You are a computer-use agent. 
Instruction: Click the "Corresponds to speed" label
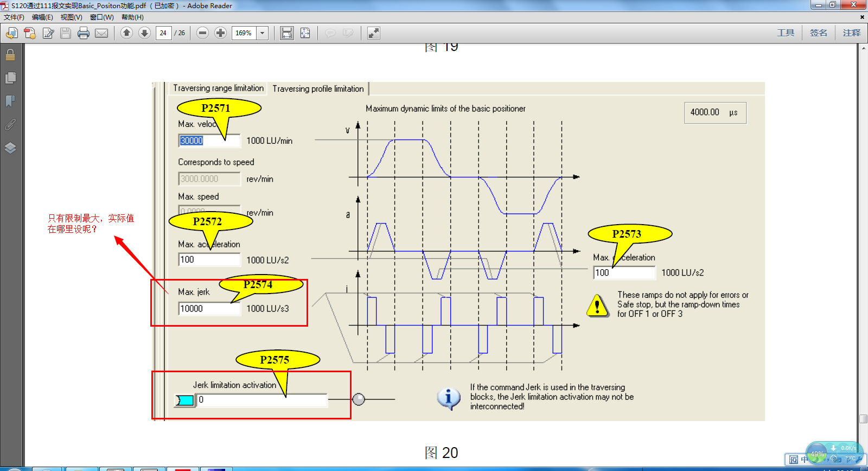[216, 162]
